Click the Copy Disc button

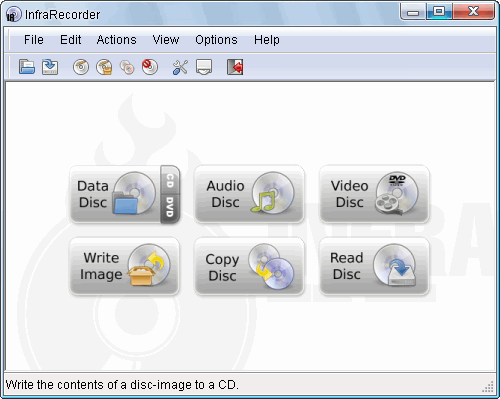tap(249, 266)
